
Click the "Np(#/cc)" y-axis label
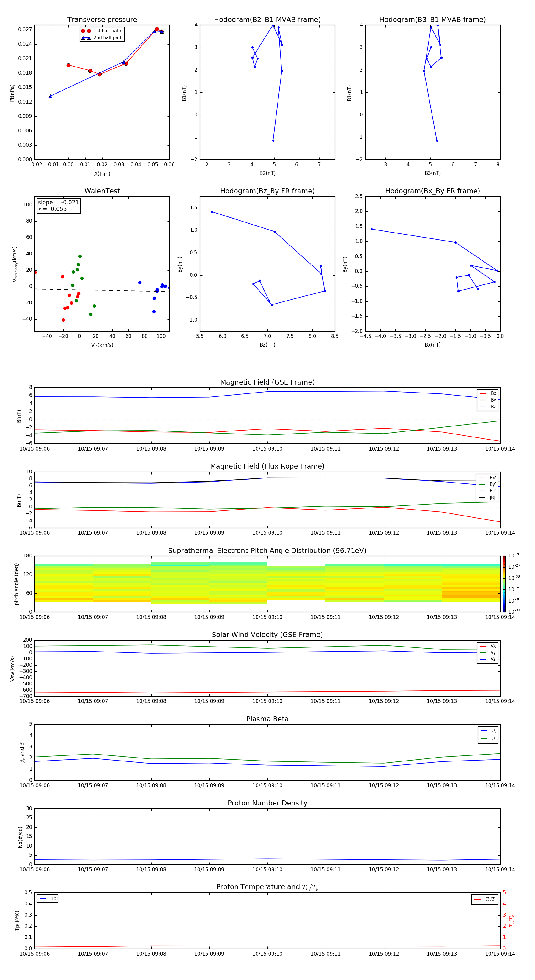[x=20, y=837]
